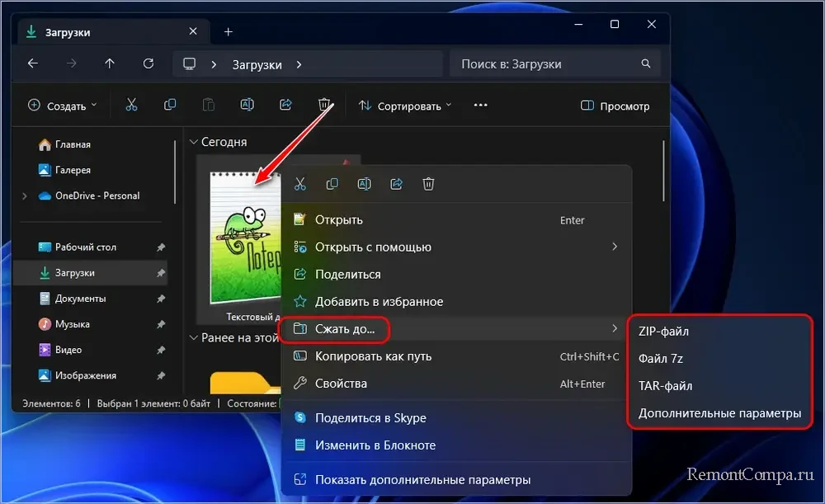Choose Файл 7z compression option
This screenshot has width=825, height=504.
point(660,358)
